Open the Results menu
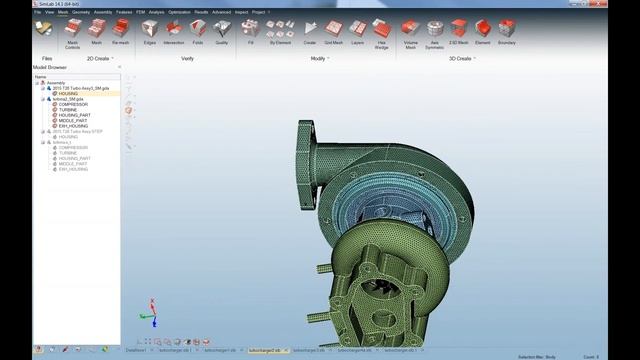This screenshot has height=360, width=640. click(x=201, y=12)
